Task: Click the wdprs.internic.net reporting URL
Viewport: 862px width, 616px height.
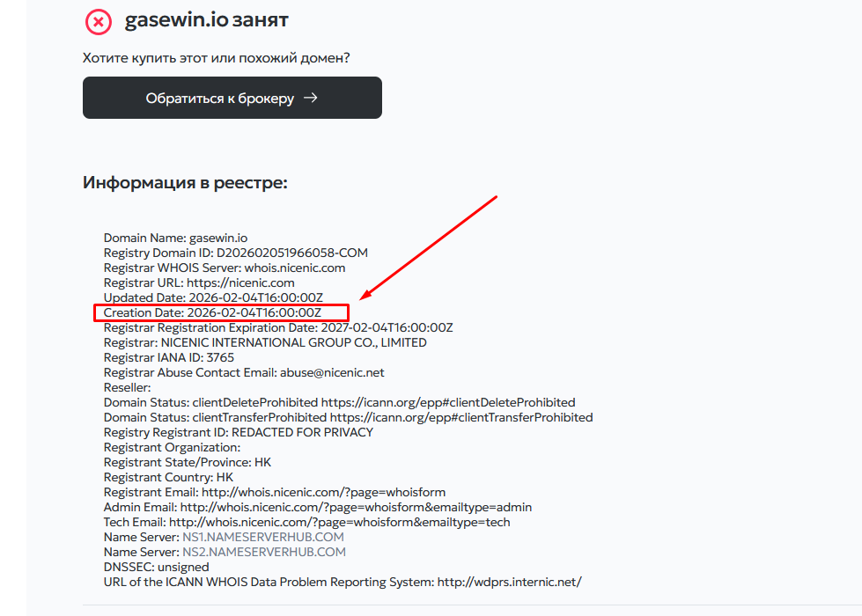Action: tap(509, 582)
